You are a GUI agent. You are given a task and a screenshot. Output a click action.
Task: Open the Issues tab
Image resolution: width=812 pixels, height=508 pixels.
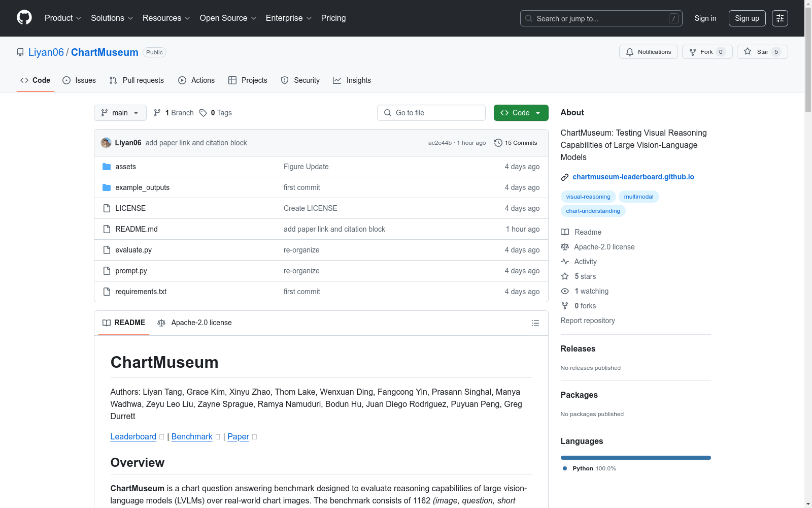[79, 80]
